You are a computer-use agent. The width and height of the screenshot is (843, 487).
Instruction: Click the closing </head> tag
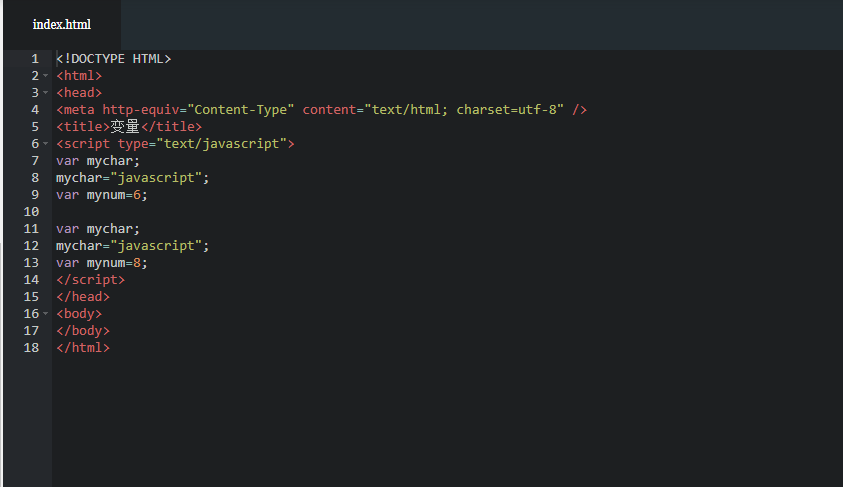pos(83,297)
